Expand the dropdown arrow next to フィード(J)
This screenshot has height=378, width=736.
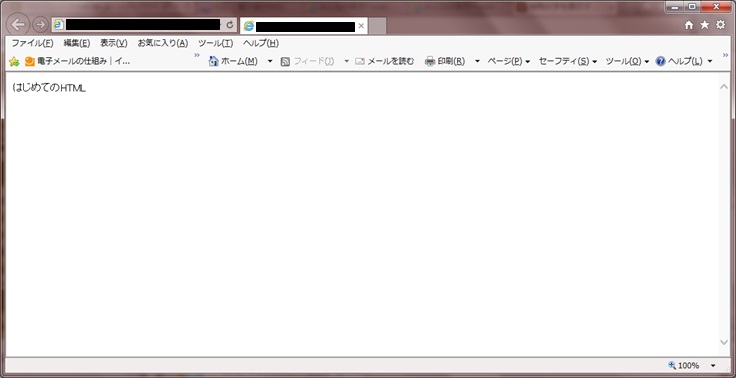pos(346,61)
